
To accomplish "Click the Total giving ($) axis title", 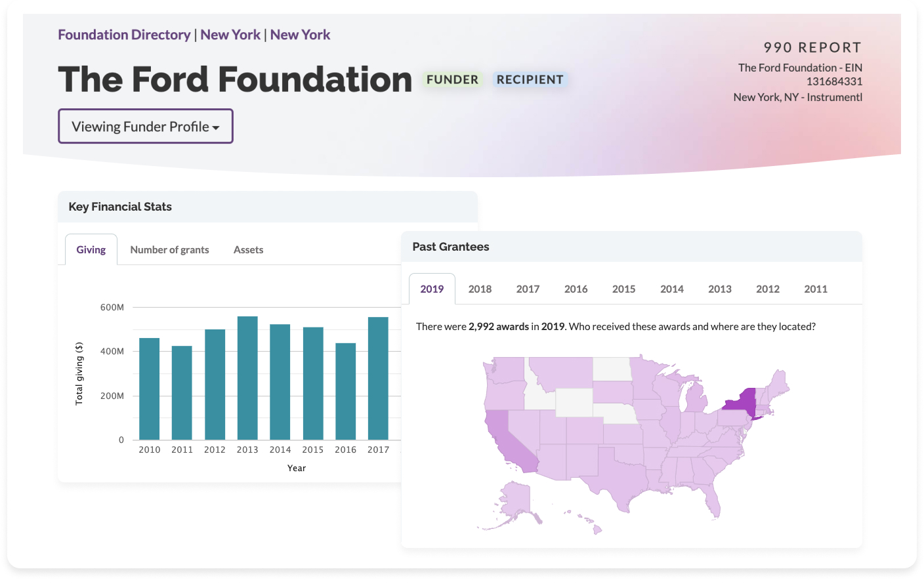I will [79, 373].
